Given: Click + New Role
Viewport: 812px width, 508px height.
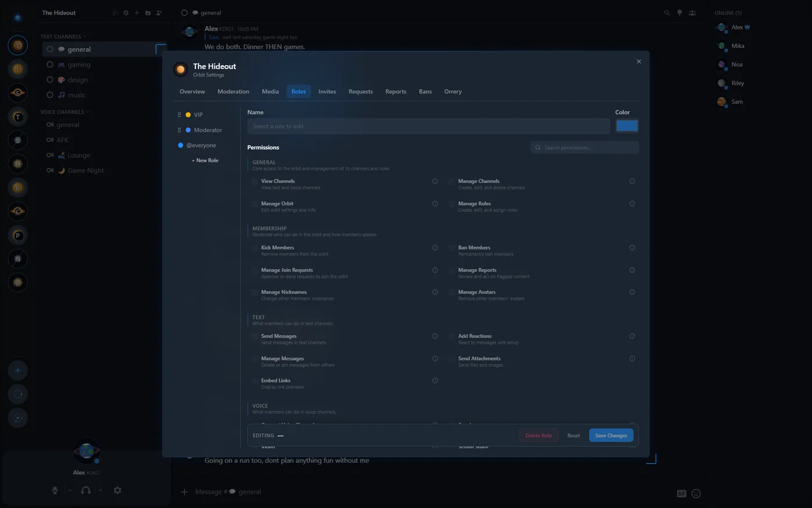Looking at the screenshot, I should click(x=205, y=160).
